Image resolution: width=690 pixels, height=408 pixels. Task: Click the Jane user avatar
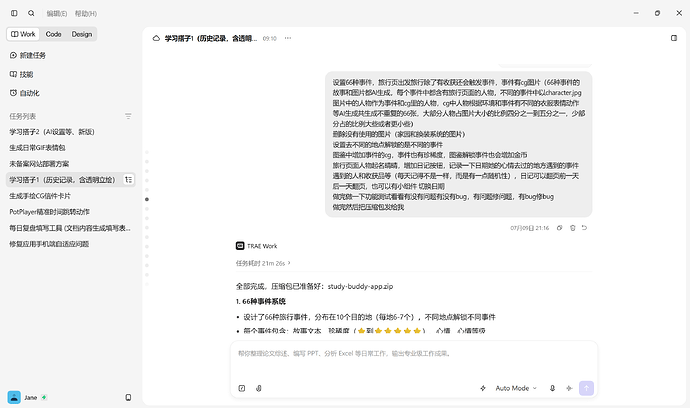pos(14,397)
